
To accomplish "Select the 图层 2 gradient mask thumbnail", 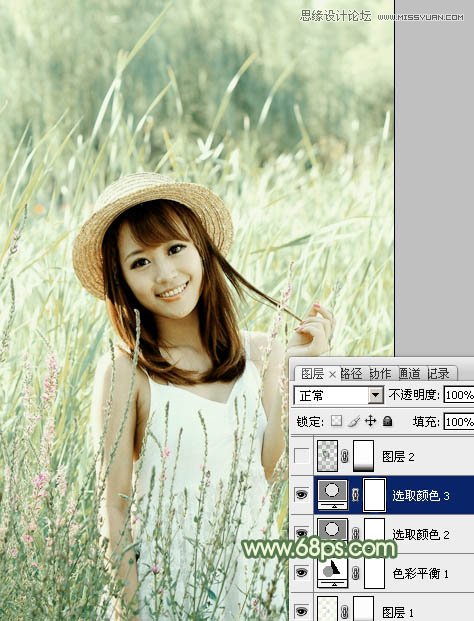I will point(363,456).
